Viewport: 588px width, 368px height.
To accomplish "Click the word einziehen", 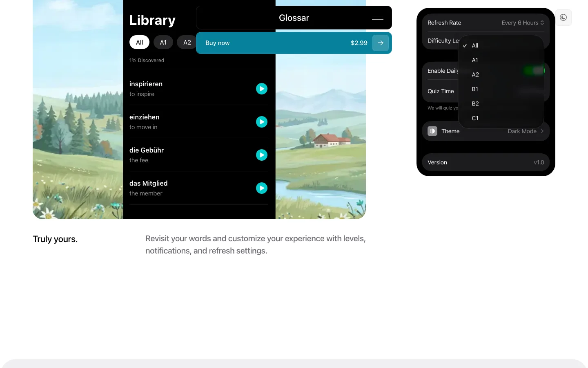I will 144,117.
